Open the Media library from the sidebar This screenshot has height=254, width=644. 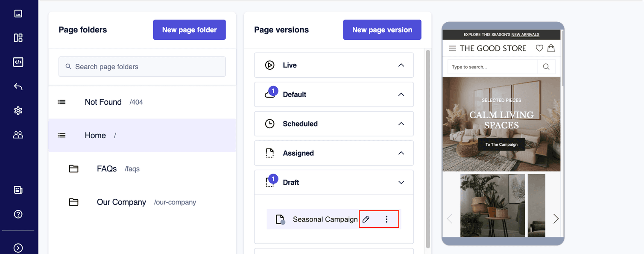click(x=18, y=13)
